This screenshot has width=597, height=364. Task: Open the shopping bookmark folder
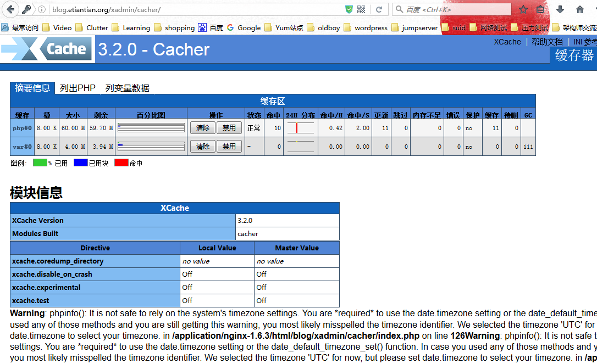coord(174,27)
